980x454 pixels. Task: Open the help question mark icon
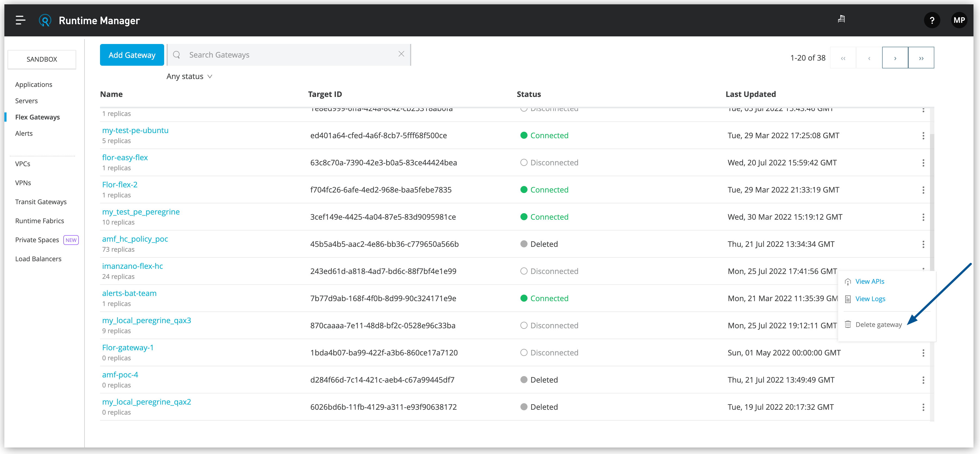932,20
